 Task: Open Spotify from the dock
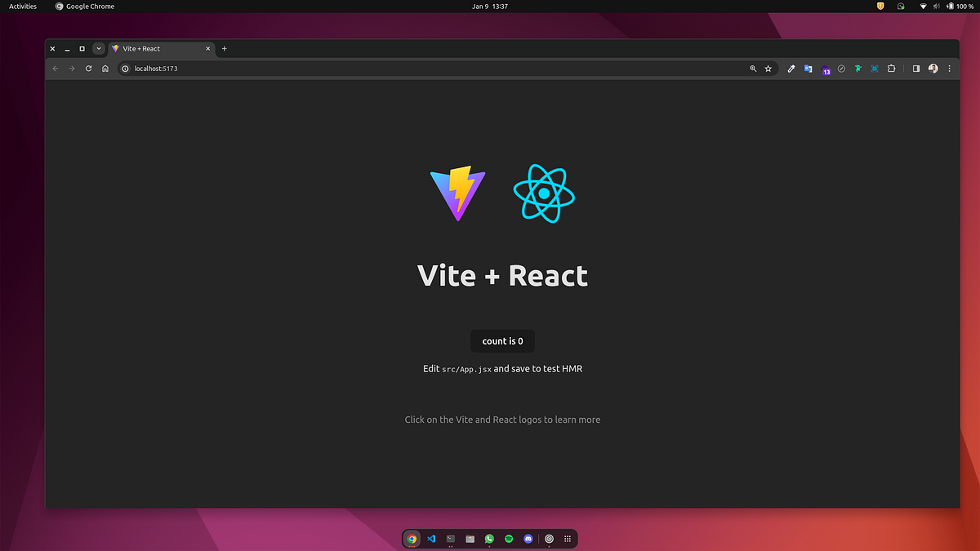(x=509, y=539)
